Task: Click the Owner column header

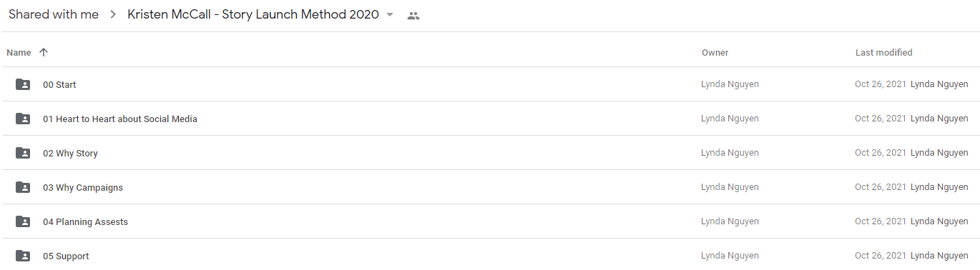Action: 715,52
